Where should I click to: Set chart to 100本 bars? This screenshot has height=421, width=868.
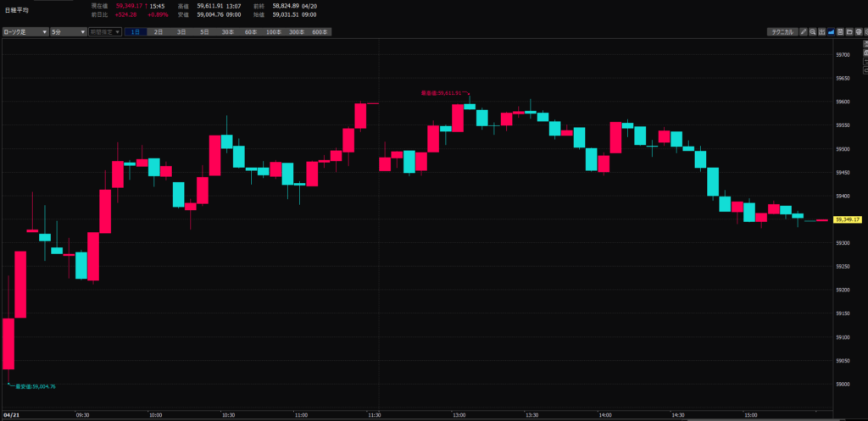pyautogui.click(x=273, y=31)
